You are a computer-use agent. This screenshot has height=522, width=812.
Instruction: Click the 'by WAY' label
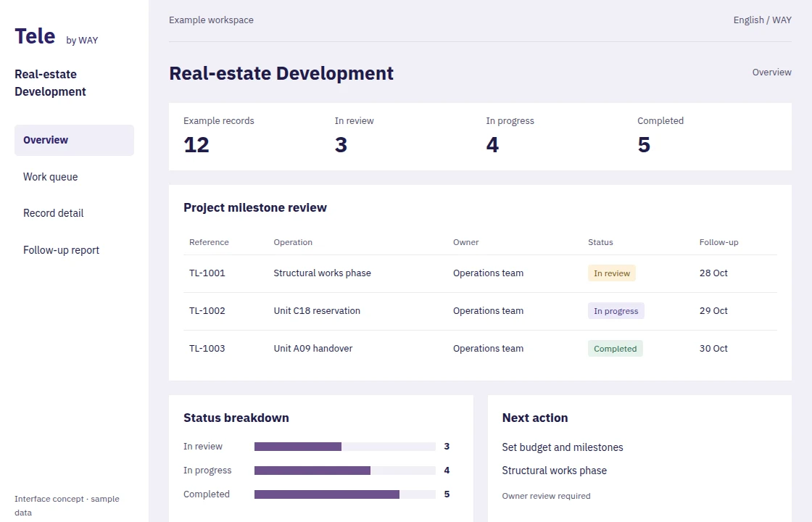[82, 40]
